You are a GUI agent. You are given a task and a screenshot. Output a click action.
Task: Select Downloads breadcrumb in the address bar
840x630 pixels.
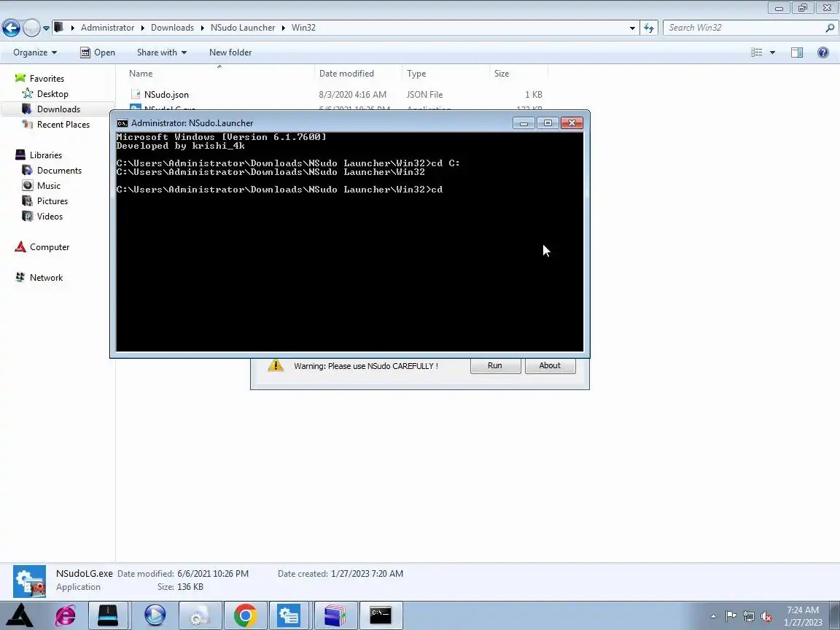point(172,28)
